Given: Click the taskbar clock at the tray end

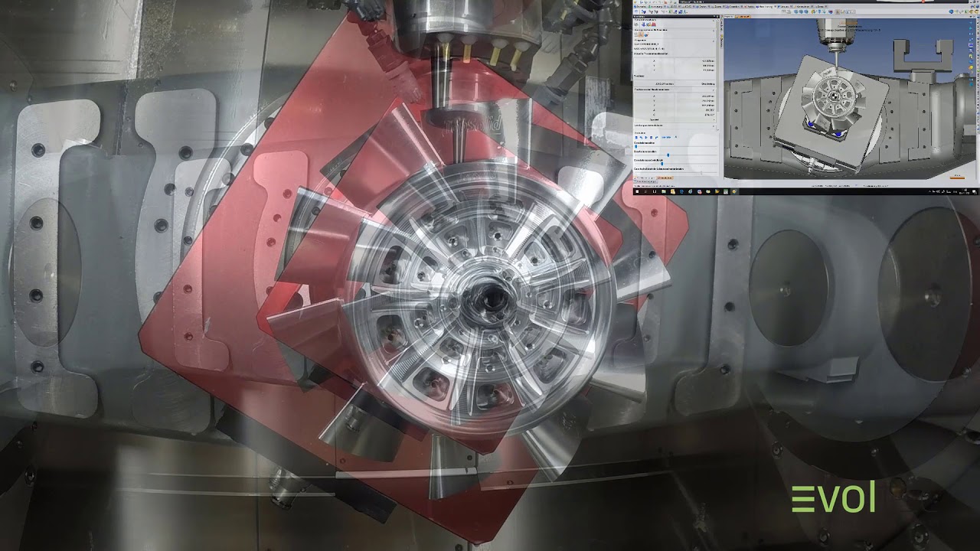Looking at the screenshot, I should pyautogui.click(x=964, y=191).
